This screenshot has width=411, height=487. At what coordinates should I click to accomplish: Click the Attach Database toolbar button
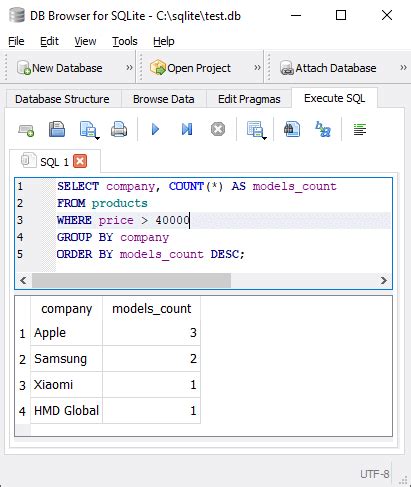328,68
